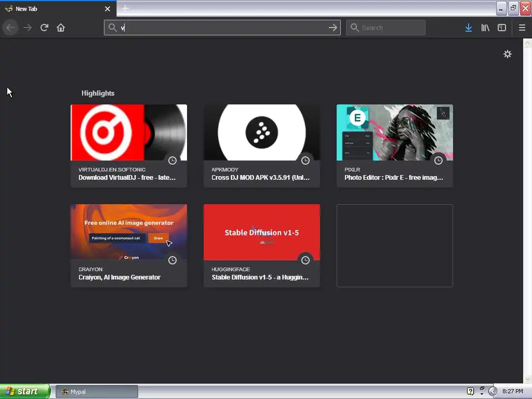
Task: Click the 'VIRTUALDJ.EN.SOFTONIC' source label
Action: pyautogui.click(x=112, y=169)
